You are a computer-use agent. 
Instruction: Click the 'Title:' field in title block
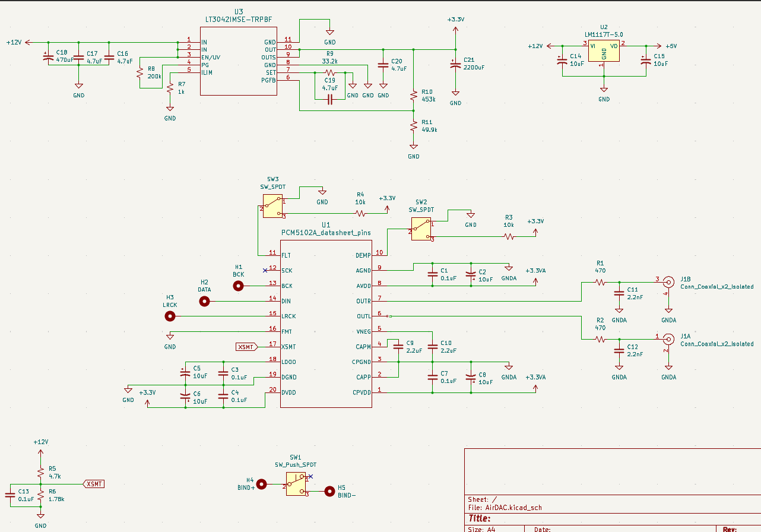(x=479, y=518)
